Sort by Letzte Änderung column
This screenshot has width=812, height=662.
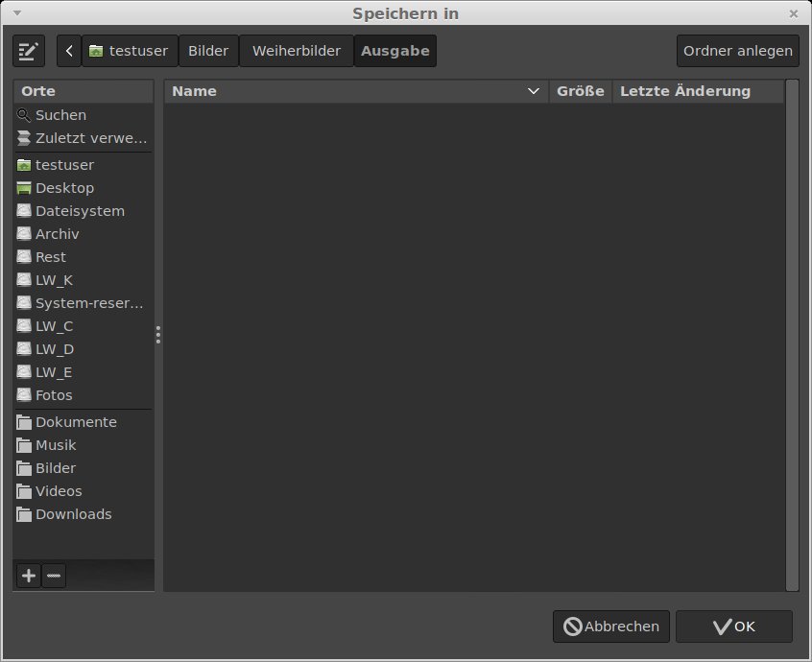(x=698, y=91)
